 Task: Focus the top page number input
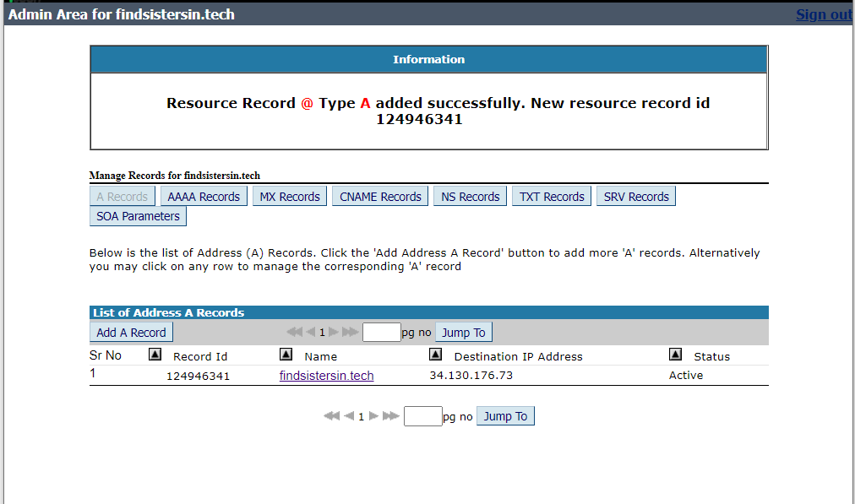pos(382,332)
